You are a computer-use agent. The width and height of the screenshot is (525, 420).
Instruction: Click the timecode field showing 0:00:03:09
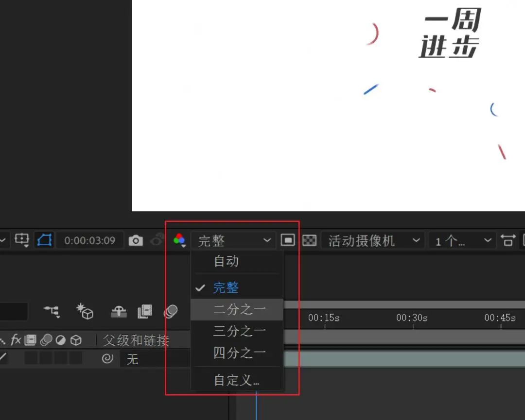coord(89,240)
